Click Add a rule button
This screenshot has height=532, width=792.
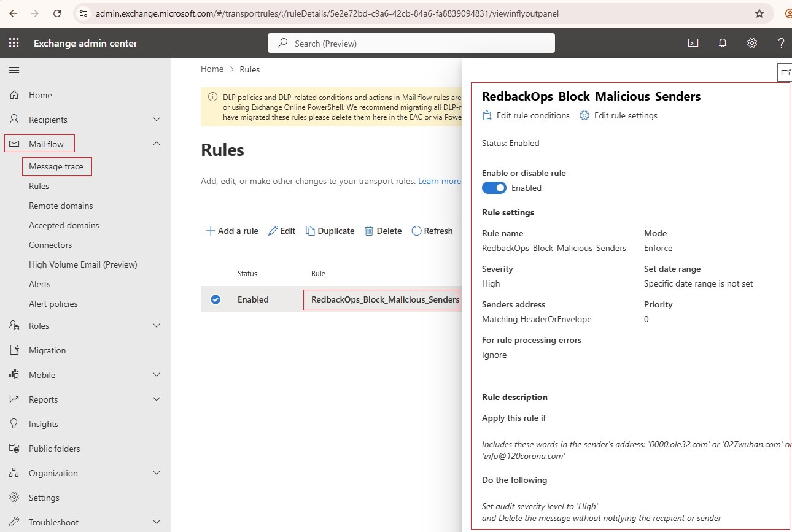[231, 231]
